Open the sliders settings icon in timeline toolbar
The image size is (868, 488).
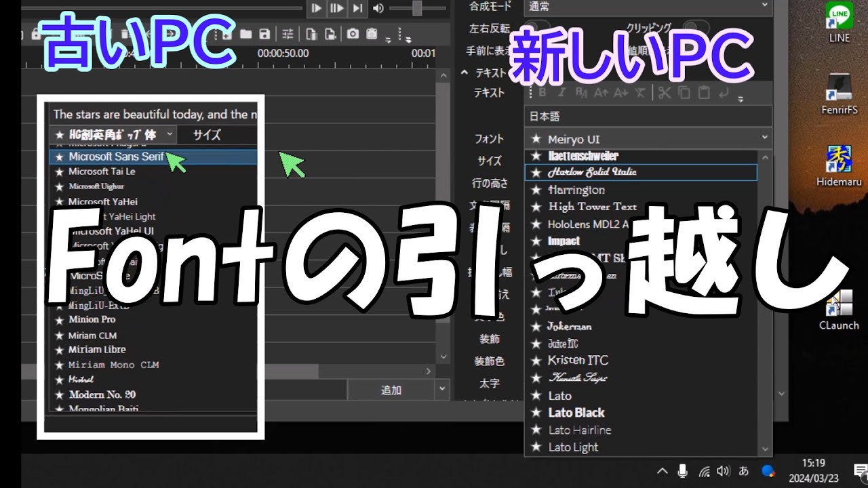tap(288, 34)
